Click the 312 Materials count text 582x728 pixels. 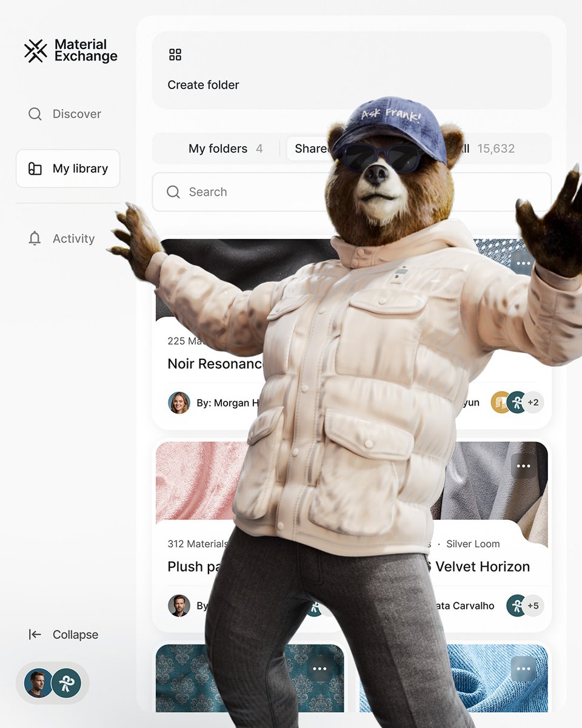point(198,544)
